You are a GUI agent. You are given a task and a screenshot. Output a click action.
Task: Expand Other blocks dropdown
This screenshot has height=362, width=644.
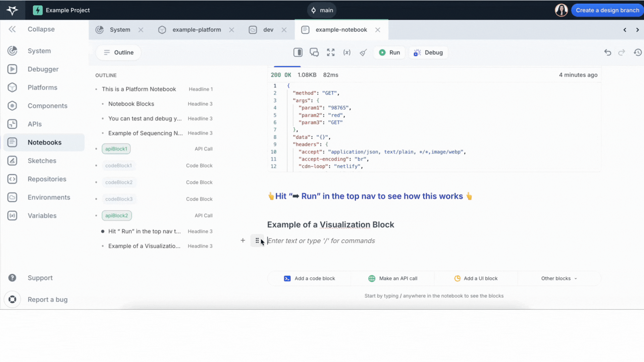559,279
